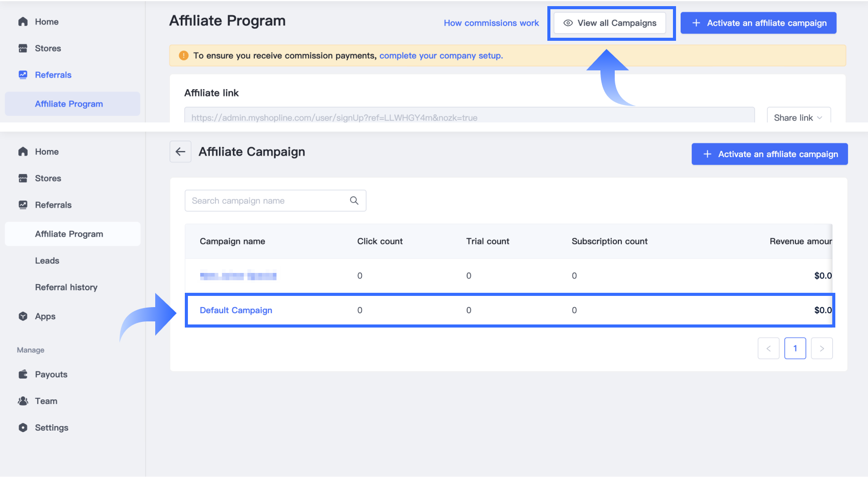Click the Team people icon

point(23,401)
